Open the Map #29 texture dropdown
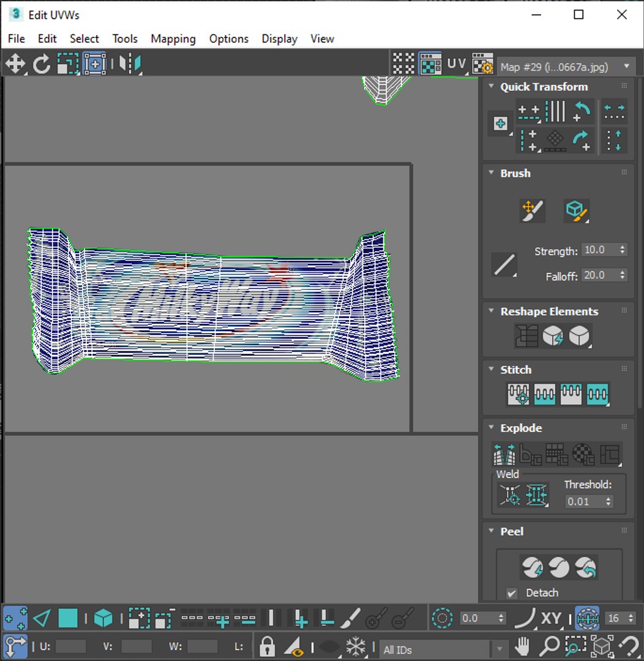This screenshot has height=661, width=644. (566, 67)
